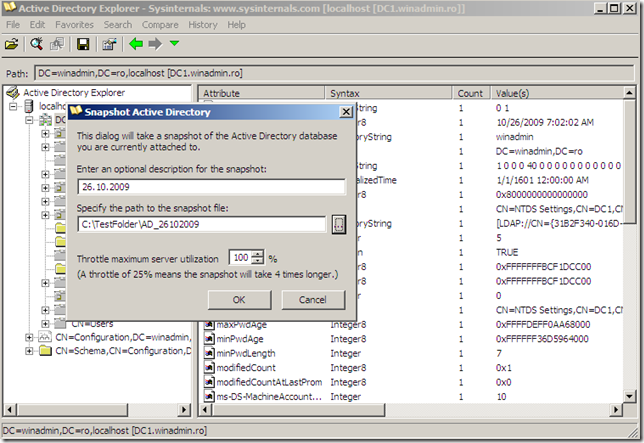
Task: Click the snapshot description input field
Action: coord(211,187)
